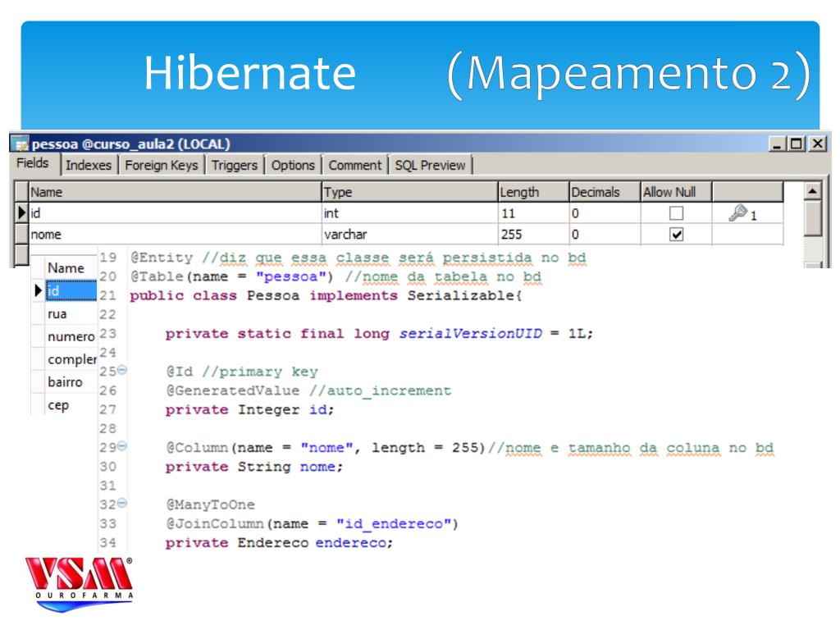Click the VSM Ourofarma logo

click(80, 584)
